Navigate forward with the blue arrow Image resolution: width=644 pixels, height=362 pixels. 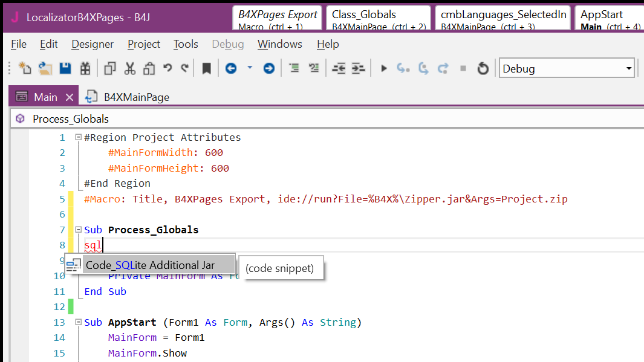(x=268, y=68)
